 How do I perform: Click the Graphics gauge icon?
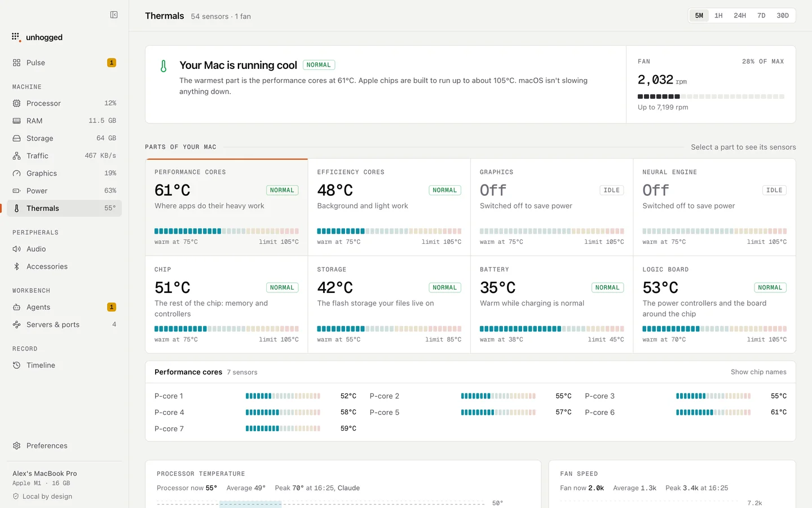coord(16,173)
